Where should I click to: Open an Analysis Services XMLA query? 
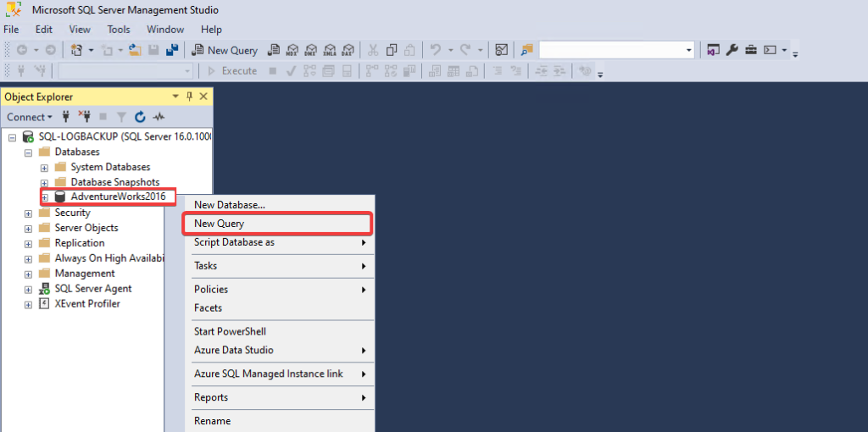point(330,50)
